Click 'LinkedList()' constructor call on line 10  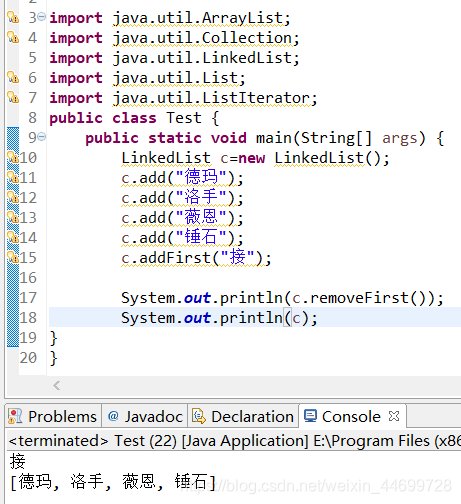pos(327,158)
